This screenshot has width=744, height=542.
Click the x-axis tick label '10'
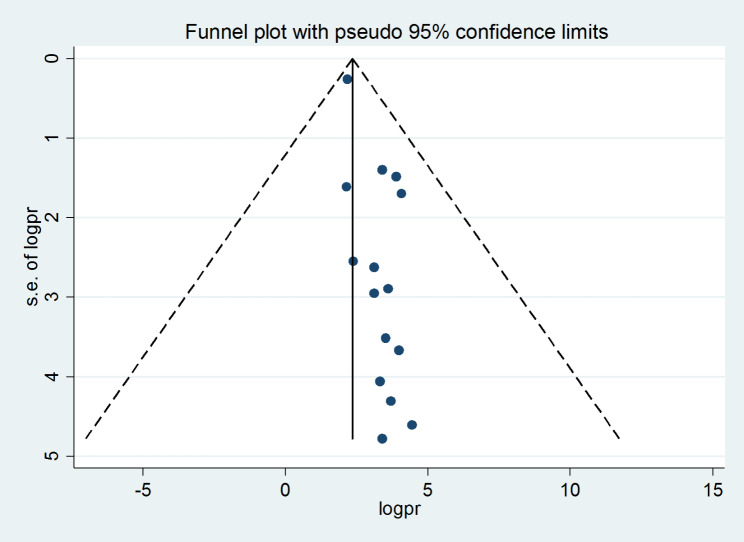(570, 491)
